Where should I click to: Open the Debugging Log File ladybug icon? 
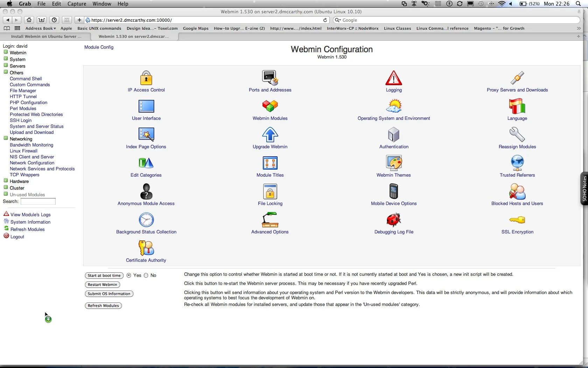[x=394, y=220]
